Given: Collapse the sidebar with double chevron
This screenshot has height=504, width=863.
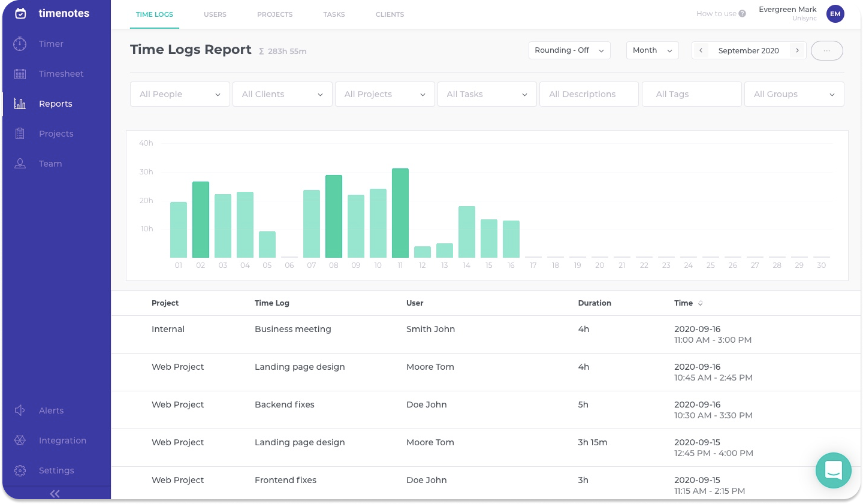Looking at the screenshot, I should [55, 494].
